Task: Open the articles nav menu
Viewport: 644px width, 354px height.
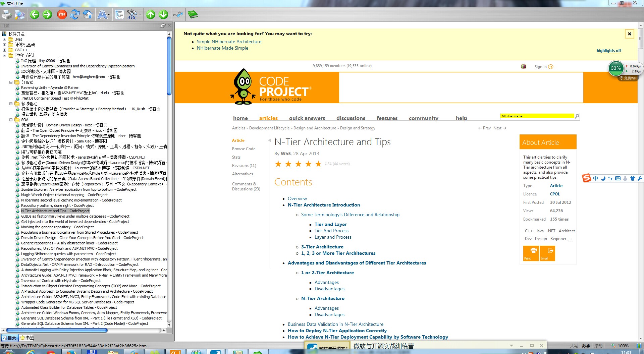Action: (x=268, y=118)
